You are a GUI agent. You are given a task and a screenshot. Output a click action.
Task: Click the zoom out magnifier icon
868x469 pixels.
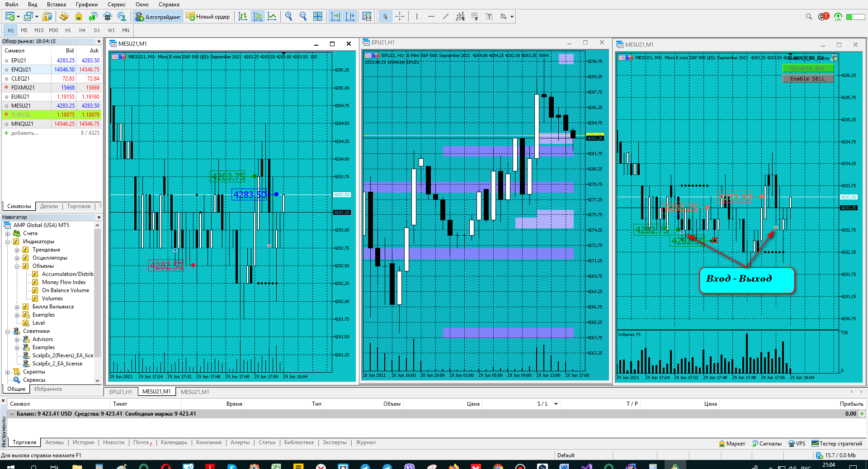(303, 17)
